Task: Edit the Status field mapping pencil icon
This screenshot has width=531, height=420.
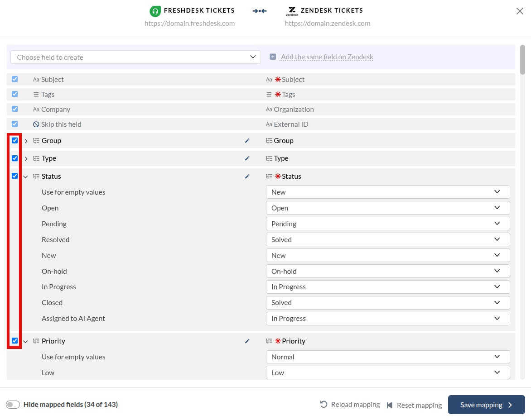Action: click(247, 176)
